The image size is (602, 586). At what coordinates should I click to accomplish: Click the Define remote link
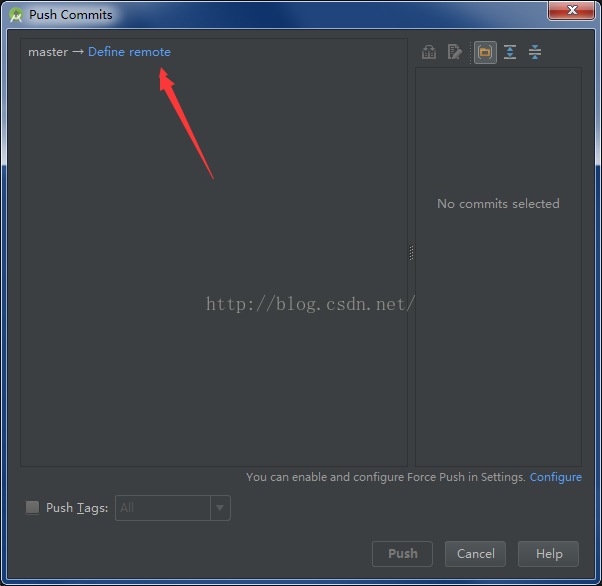(129, 52)
